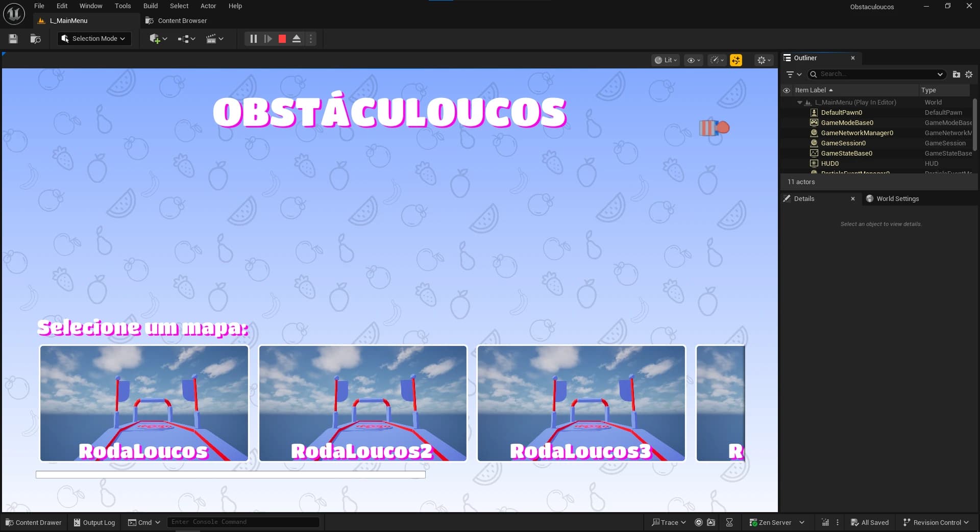Open Outliner settings gear
980x532 pixels.
click(x=969, y=74)
